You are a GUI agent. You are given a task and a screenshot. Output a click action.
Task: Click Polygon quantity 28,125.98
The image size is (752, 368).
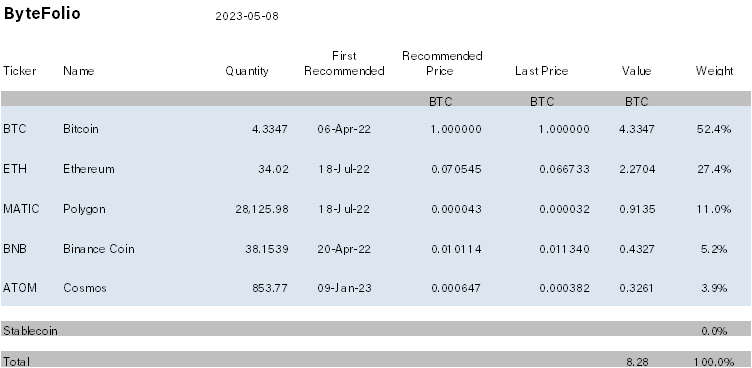coord(262,209)
